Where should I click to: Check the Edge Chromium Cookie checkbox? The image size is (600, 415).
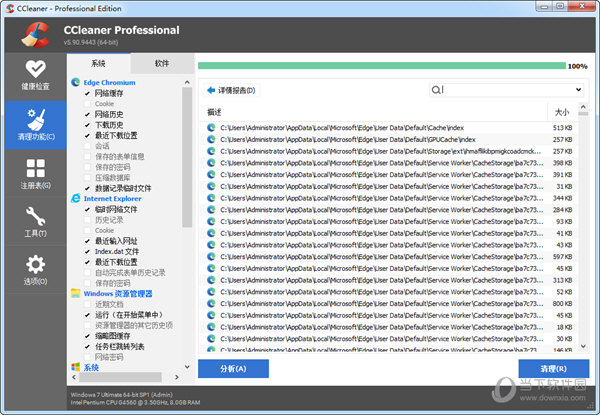click(x=87, y=104)
